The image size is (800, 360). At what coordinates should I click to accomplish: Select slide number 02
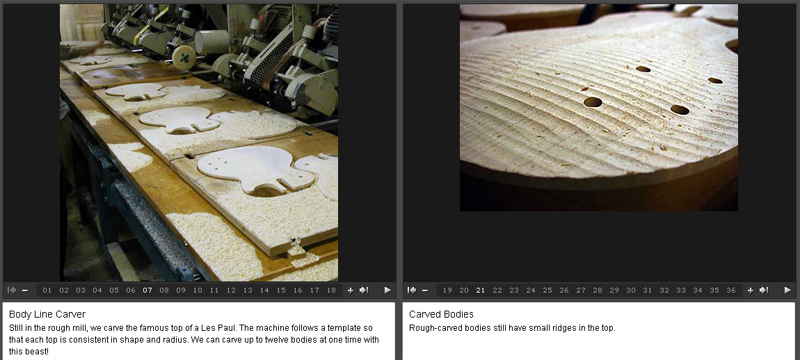pyautogui.click(x=64, y=290)
